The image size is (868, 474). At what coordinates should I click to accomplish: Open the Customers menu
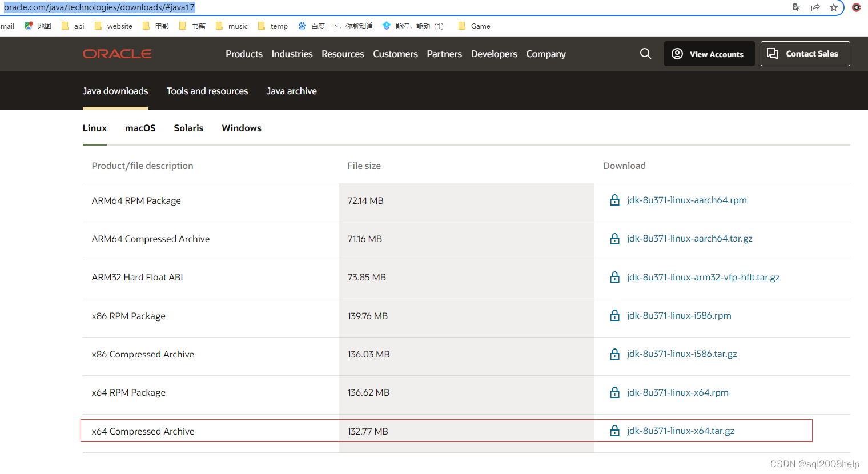(x=395, y=54)
